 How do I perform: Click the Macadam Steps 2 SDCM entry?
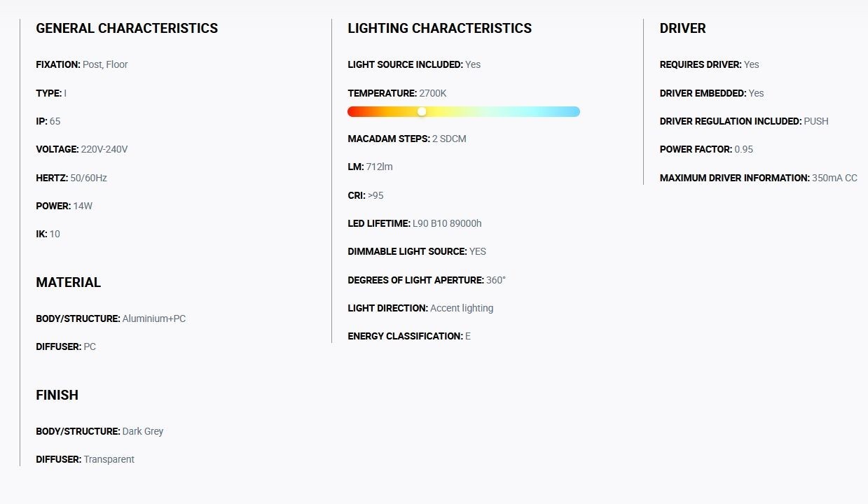tap(407, 139)
